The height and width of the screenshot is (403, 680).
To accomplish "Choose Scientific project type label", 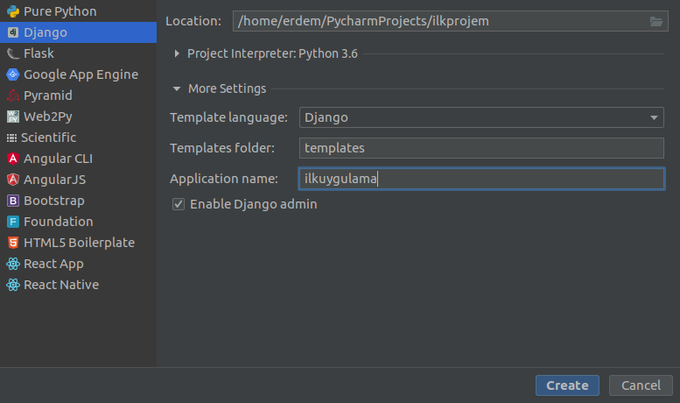I will pos(49,138).
